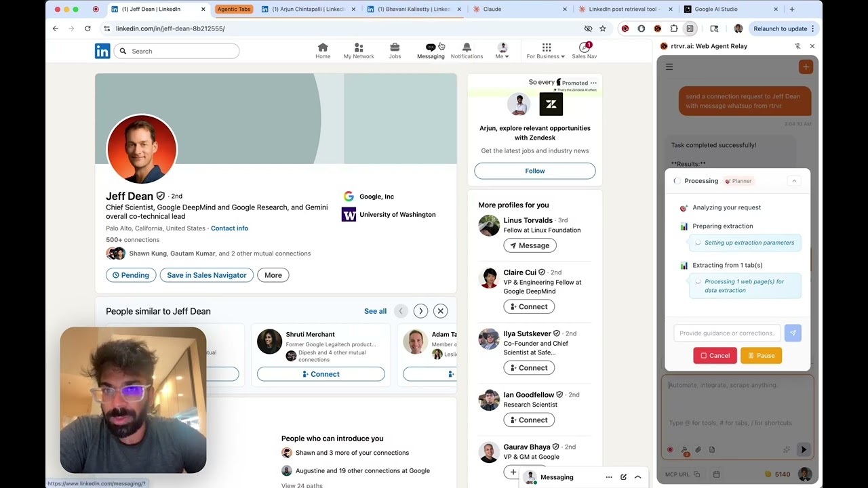Connect with Ian Goodfellow

[529, 420]
